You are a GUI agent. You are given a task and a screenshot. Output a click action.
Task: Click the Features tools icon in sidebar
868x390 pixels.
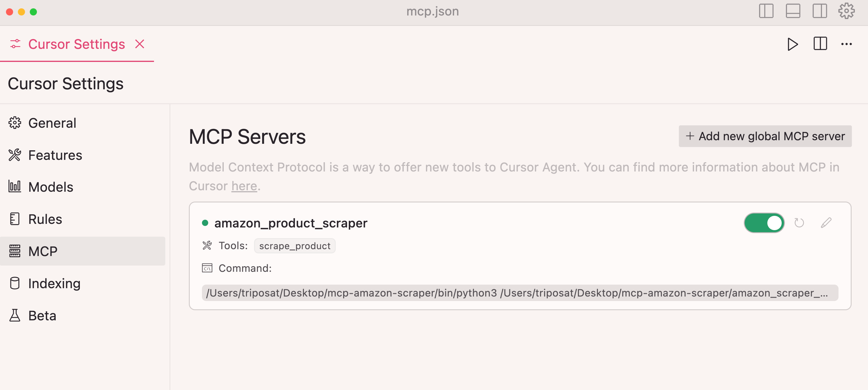15,155
